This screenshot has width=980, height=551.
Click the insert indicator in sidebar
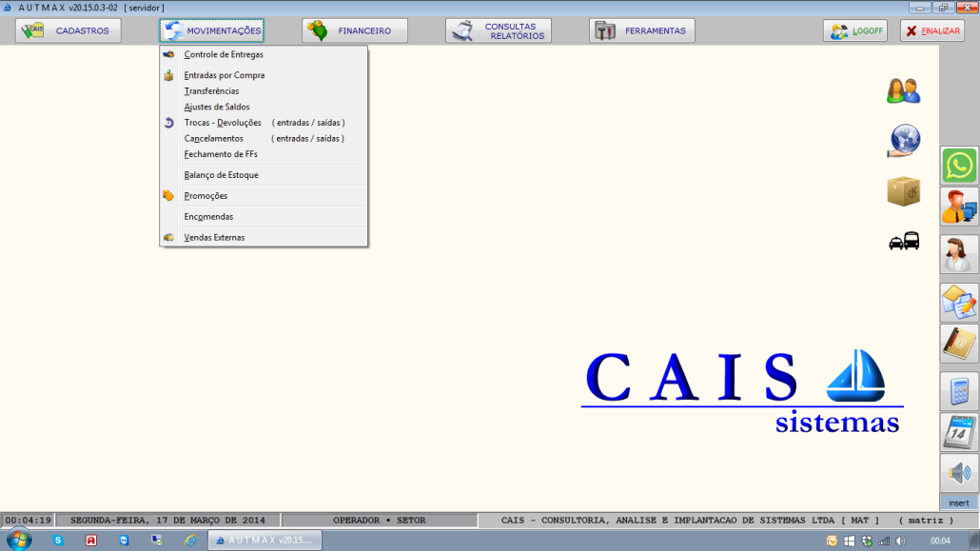959,502
